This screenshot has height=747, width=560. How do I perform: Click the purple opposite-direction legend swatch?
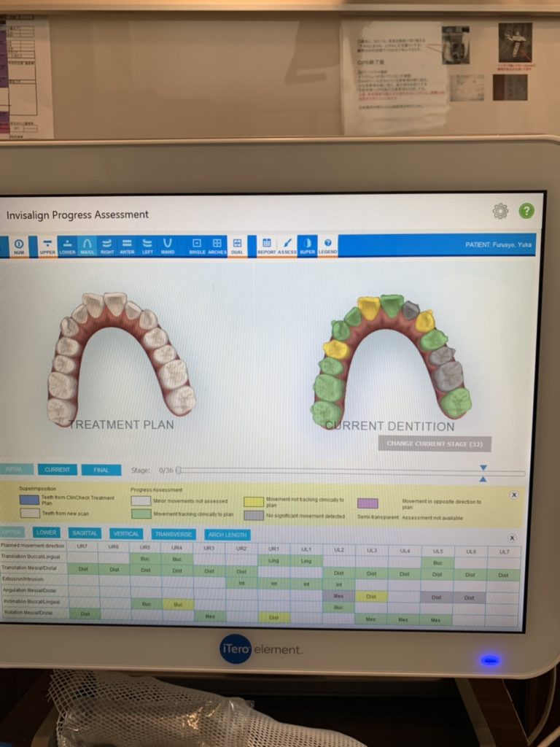click(367, 503)
